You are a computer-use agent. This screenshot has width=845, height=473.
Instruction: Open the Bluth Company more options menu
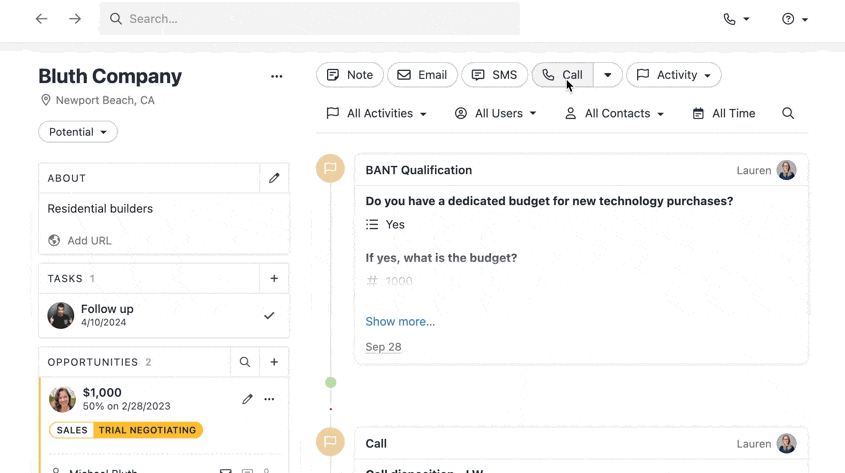(276, 76)
